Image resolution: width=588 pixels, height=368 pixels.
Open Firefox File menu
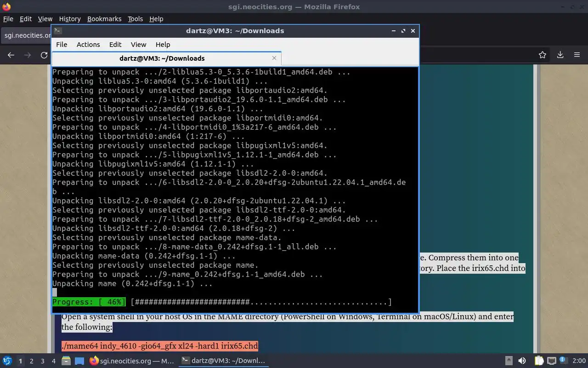(x=8, y=19)
